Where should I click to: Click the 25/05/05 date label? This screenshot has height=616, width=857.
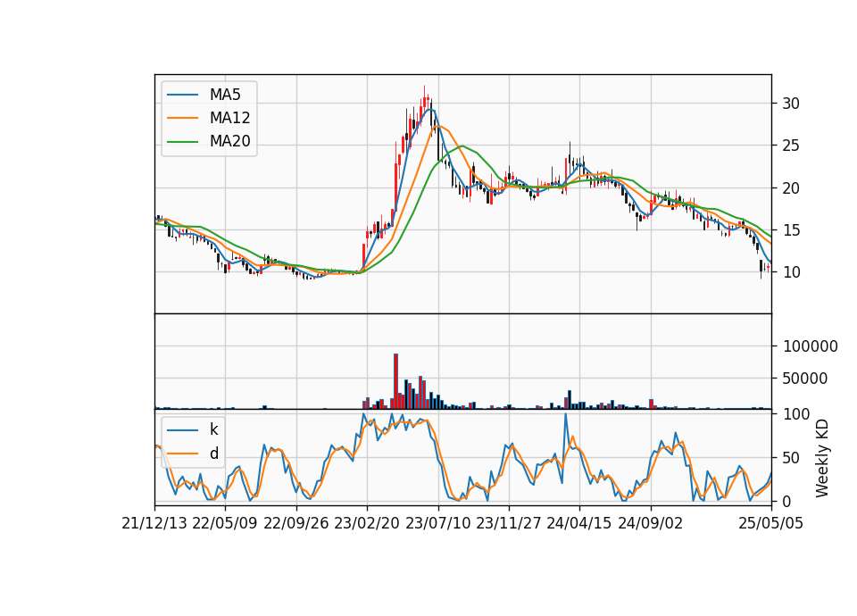click(771, 523)
